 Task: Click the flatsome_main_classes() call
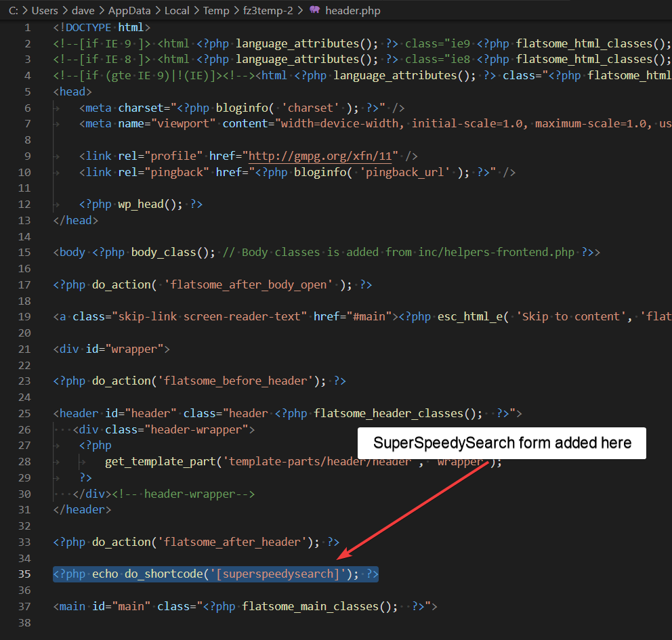317,607
